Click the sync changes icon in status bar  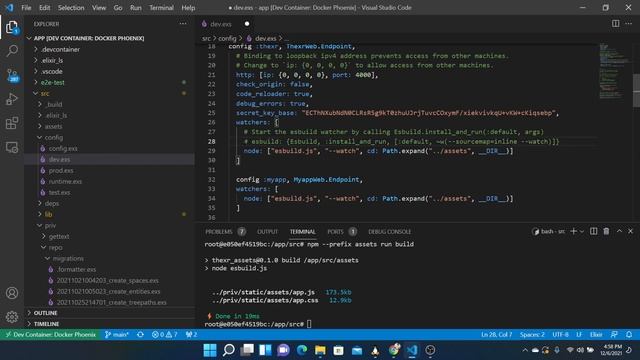point(140,335)
